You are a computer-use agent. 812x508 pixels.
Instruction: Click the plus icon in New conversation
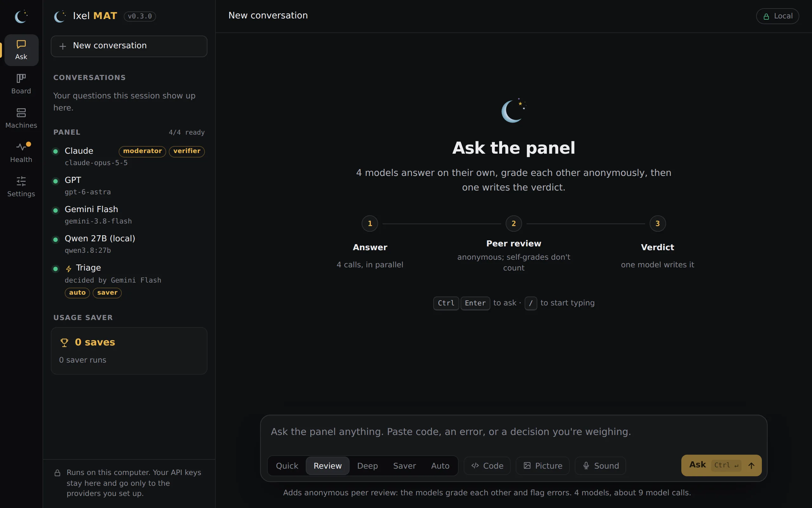click(63, 46)
